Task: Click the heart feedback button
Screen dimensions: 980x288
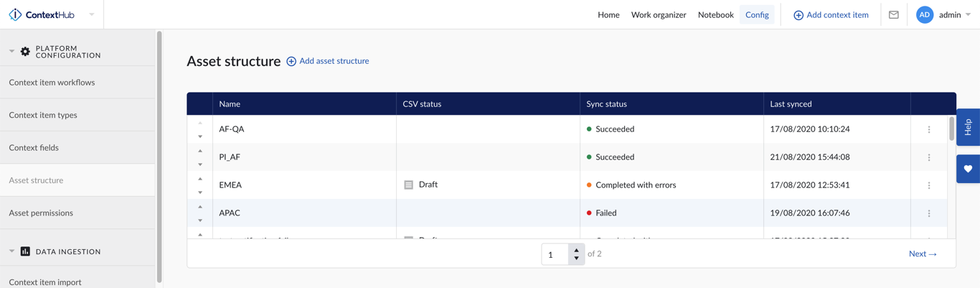Action: coord(968,169)
